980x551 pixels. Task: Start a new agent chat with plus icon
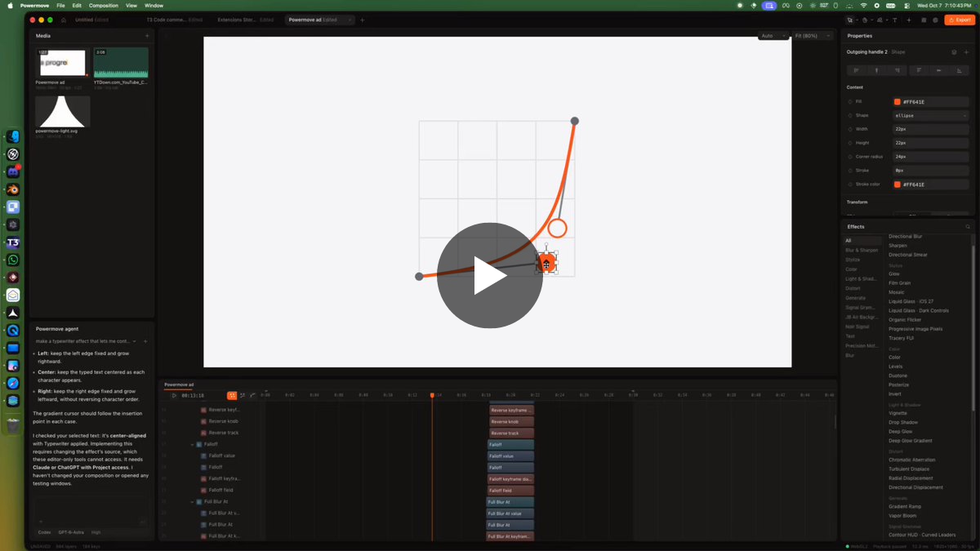[x=145, y=341]
